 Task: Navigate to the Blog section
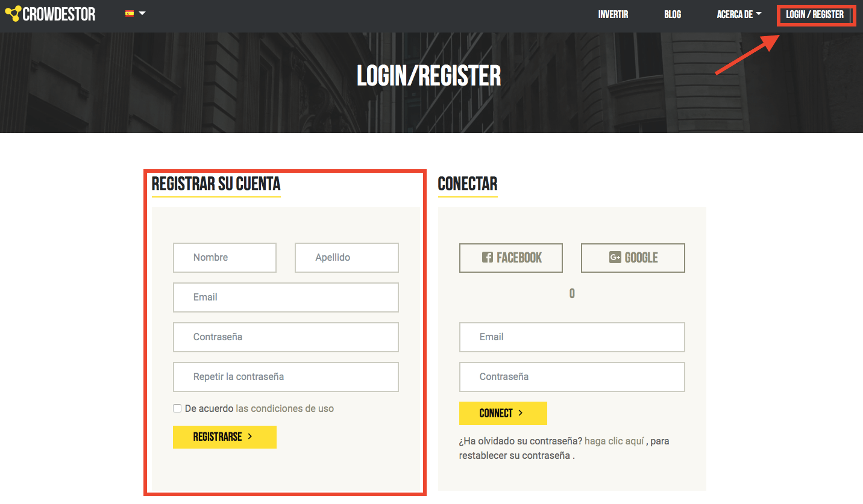click(672, 14)
